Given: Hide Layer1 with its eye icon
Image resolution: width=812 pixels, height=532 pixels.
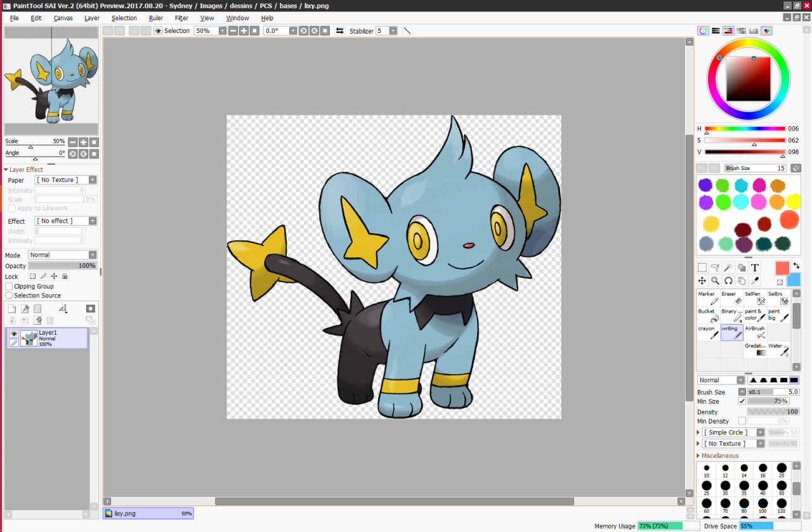Looking at the screenshot, I should 14,334.
